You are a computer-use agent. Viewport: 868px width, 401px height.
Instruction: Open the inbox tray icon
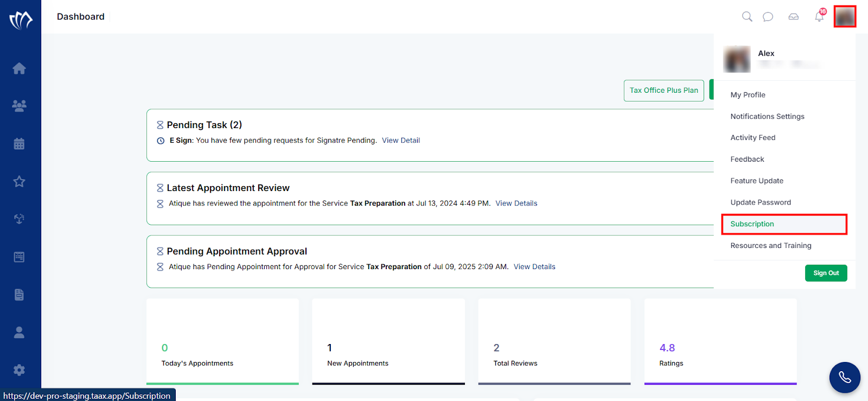[x=793, y=17]
